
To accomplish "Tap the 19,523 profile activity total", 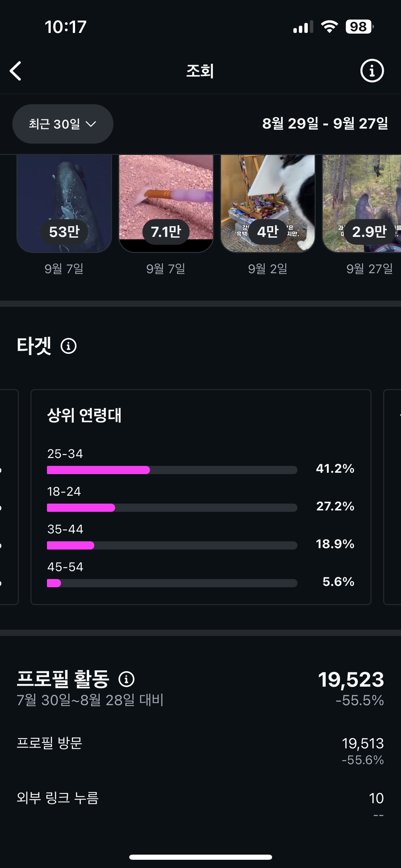I will 351,679.
